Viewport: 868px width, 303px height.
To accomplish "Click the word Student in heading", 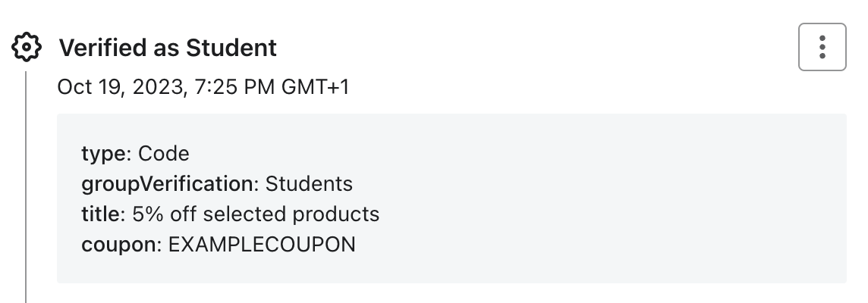I will (231, 48).
